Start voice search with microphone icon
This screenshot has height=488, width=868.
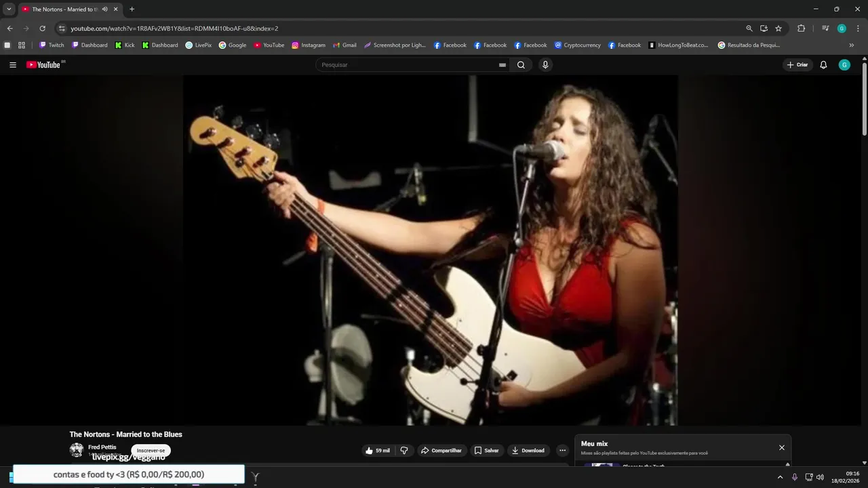pos(545,65)
